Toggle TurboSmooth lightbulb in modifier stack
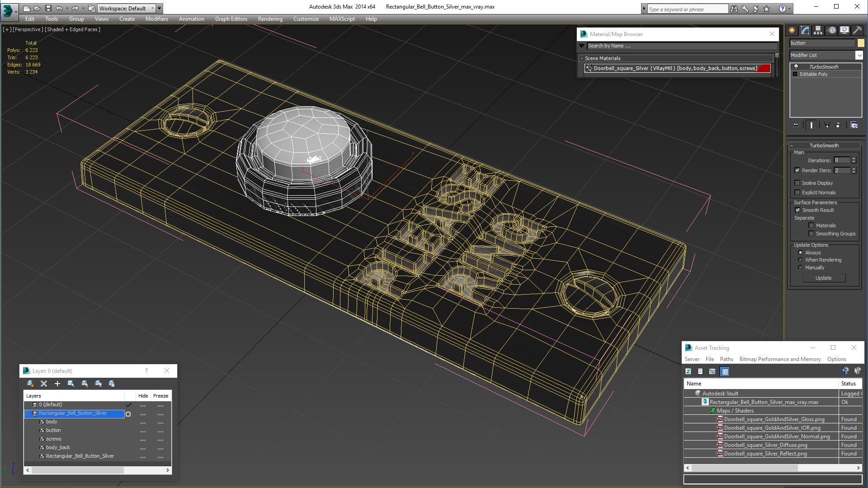Viewport: 868px width, 488px height. click(x=796, y=67)
